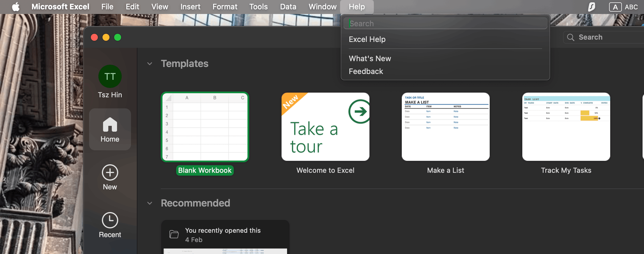Image resolution: width=644 pixels, height=254 pixels.
Task: Select the Blank Workbook template thumbnail
Action: click(205, 127)
